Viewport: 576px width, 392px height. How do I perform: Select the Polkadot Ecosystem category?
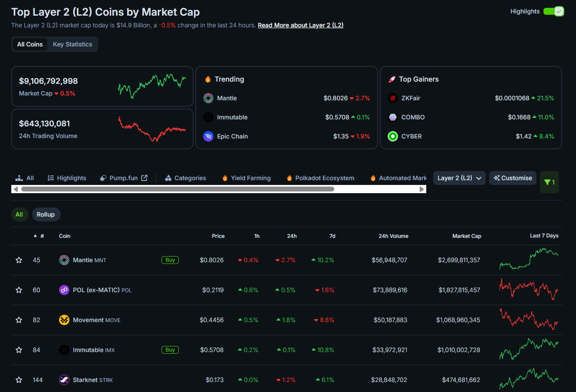pyautogui.click(x=320, y=178)
